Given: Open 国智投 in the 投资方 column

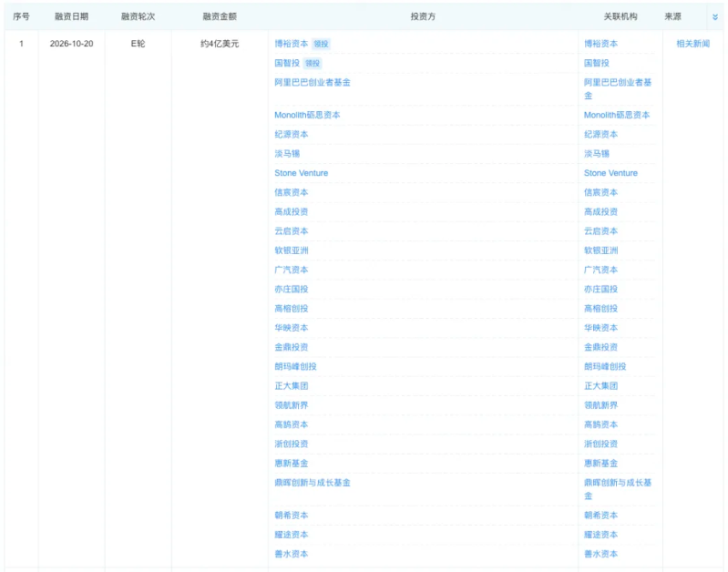Looking at the screenshot, I should 287,63.
